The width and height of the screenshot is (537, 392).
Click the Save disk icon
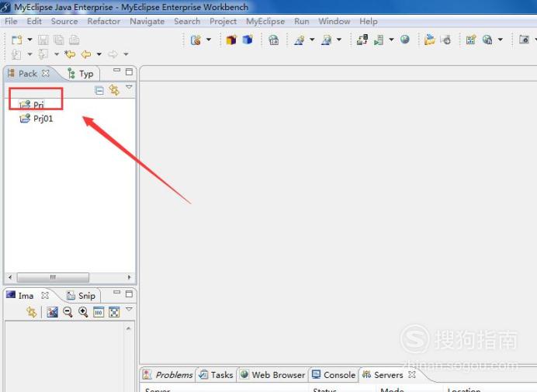[x=43, y=40]
